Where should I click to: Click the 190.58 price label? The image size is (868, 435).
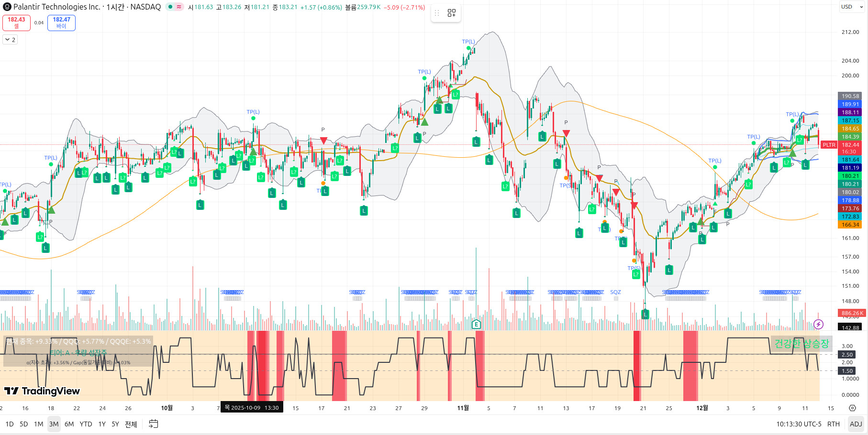tap(850, 96)
